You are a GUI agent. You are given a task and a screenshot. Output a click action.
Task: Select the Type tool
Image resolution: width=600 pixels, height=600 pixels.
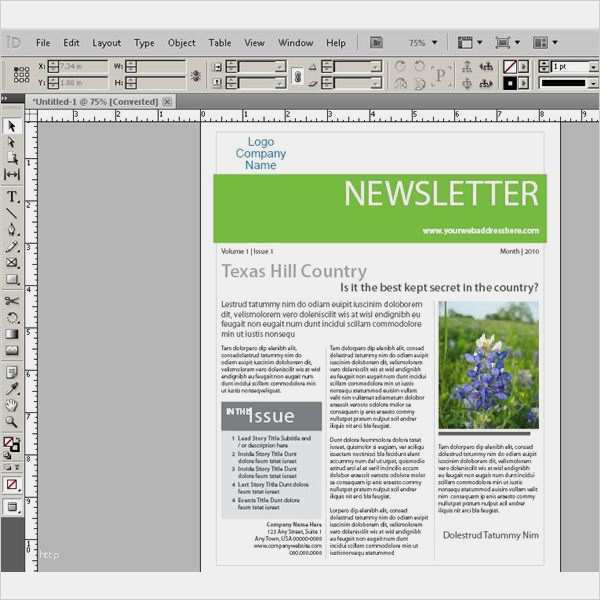click(12, 197)
